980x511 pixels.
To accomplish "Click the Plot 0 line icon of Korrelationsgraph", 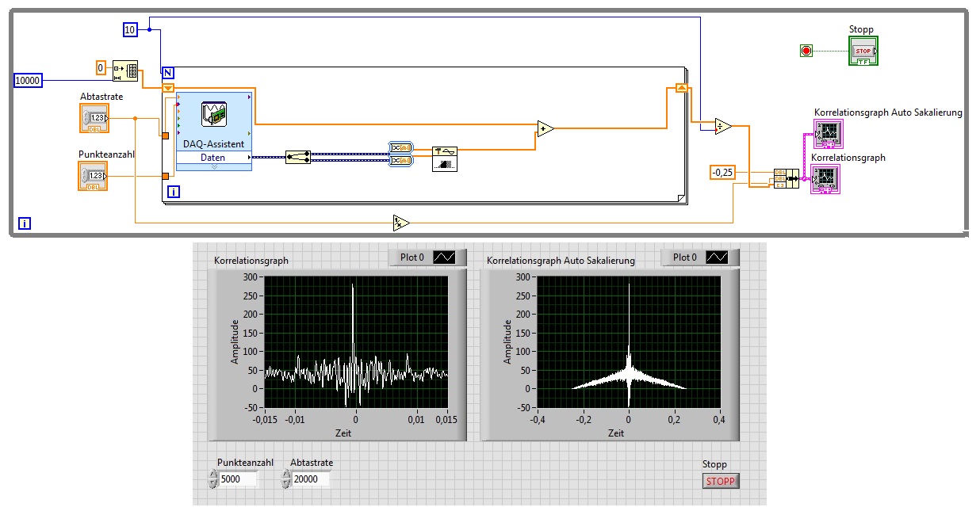I will 445,257.
